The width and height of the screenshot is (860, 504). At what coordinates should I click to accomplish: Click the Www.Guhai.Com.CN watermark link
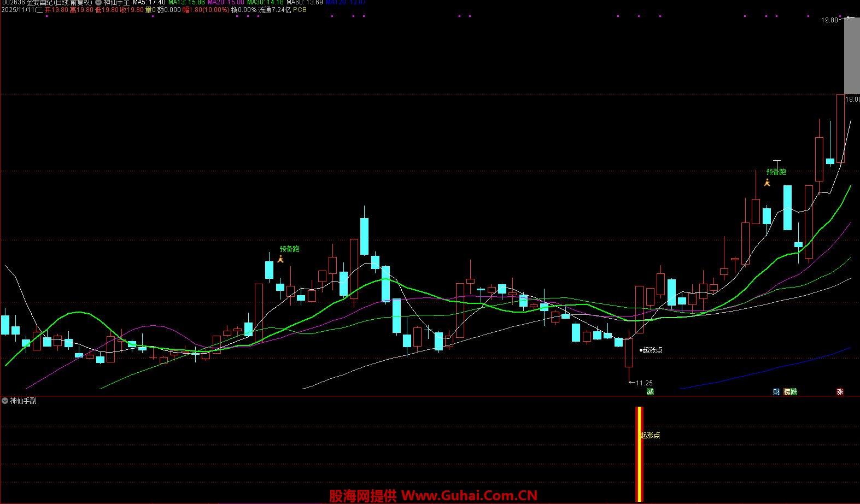(x=469, y=495)
